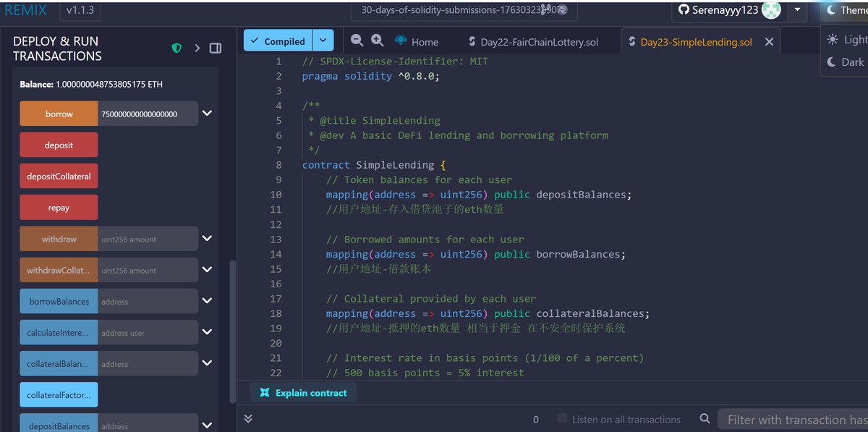Click the deposit function button
This screenshot has height=432, width=868.
pyautogui.click(x=59, y=145)
